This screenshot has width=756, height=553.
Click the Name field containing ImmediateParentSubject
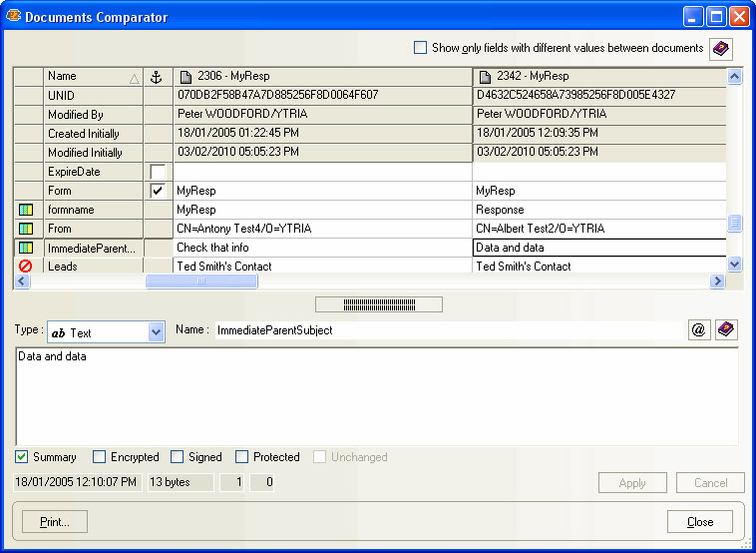449,330
